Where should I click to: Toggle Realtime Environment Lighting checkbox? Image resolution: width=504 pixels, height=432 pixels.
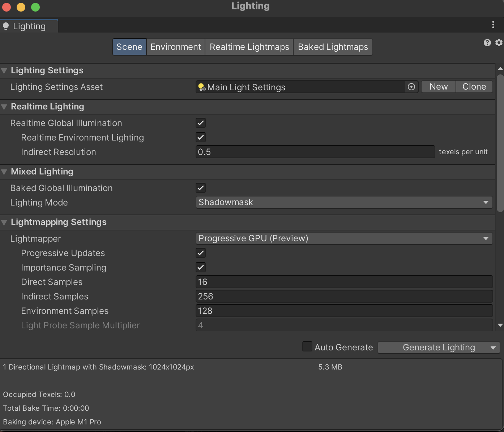tap(201, 137)
